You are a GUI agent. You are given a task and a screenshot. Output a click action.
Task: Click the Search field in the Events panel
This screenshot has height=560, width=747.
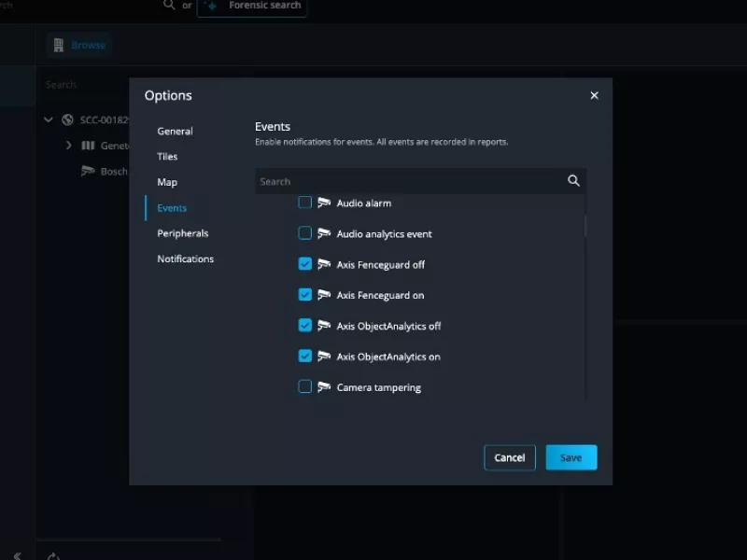[411, 180]
